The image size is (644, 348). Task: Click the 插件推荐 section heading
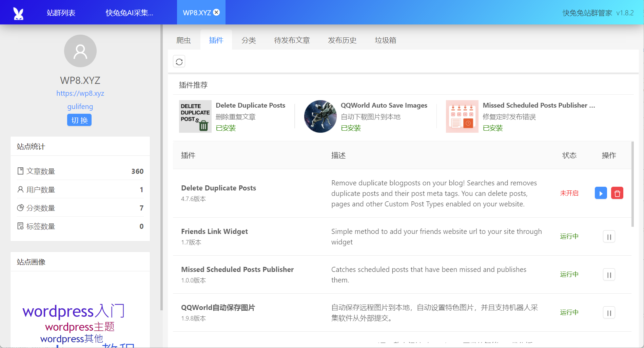(193, 85)
